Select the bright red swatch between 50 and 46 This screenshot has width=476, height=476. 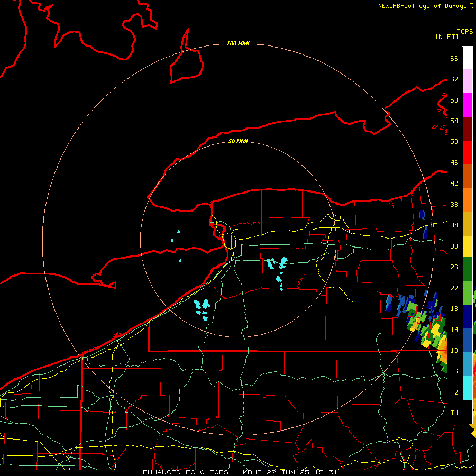point(467,152)
